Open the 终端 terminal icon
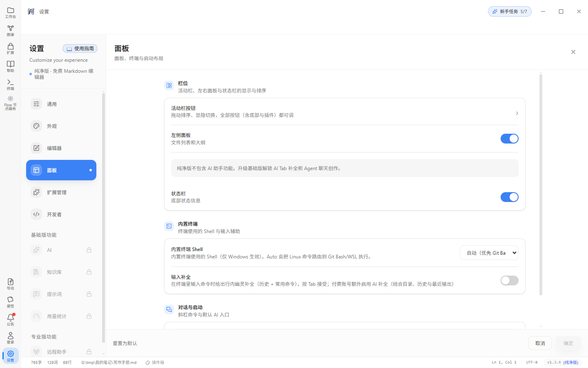588x368 pixels. (x=11, y=85)
